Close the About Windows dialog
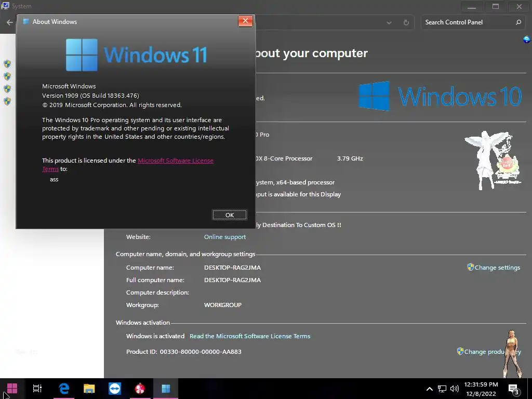Screen dimensions: 532x399 coord(245,21)
